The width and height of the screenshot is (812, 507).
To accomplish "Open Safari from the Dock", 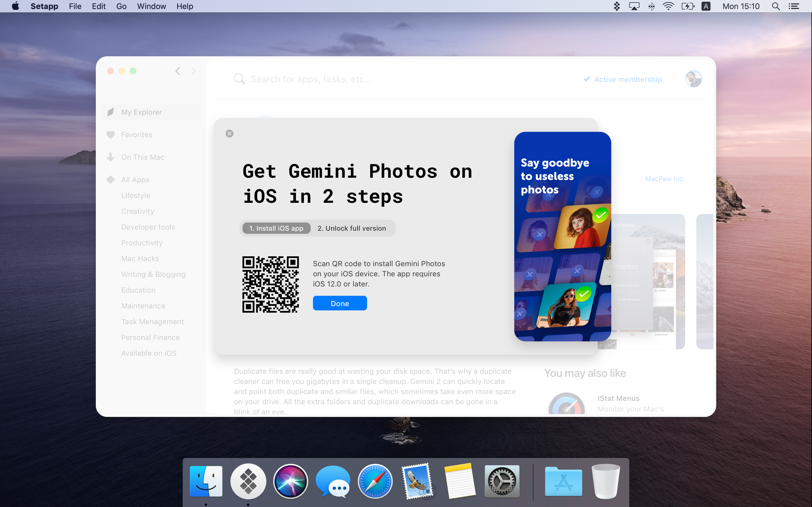I will [x=375, y=481].
